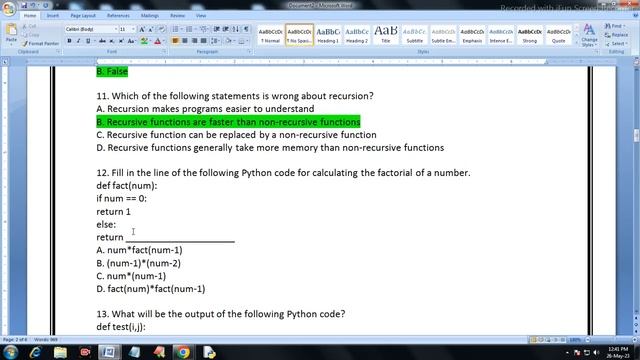Click red font color button
This screenshot has width=640, height=360.
click(158, 41)
